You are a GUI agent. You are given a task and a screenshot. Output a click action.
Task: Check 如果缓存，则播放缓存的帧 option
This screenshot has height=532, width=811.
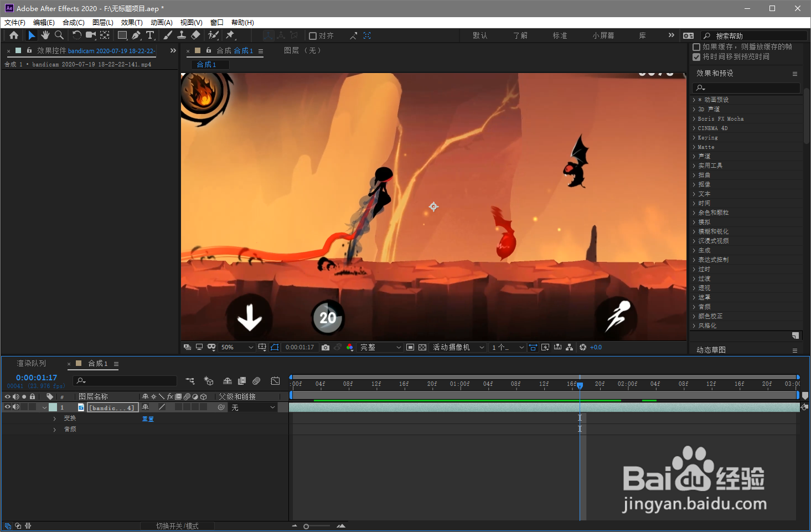click(x=696, y=47)
